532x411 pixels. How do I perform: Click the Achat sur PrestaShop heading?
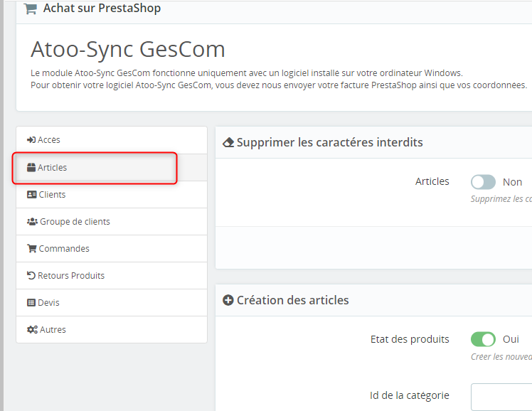(x=102, y=8)
